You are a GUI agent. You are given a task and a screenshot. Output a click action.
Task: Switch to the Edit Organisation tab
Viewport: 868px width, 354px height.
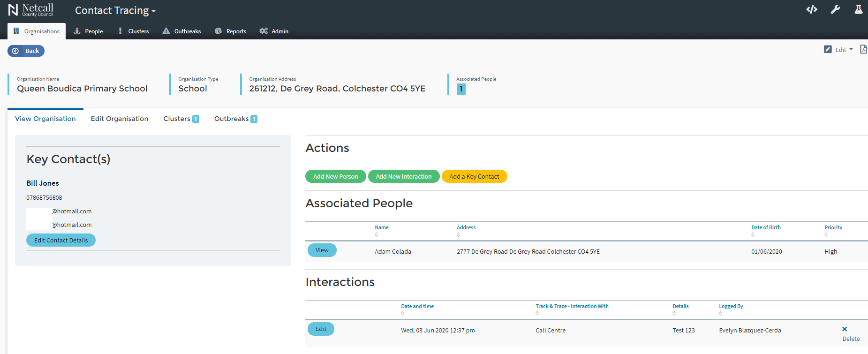tap(119, 119)
